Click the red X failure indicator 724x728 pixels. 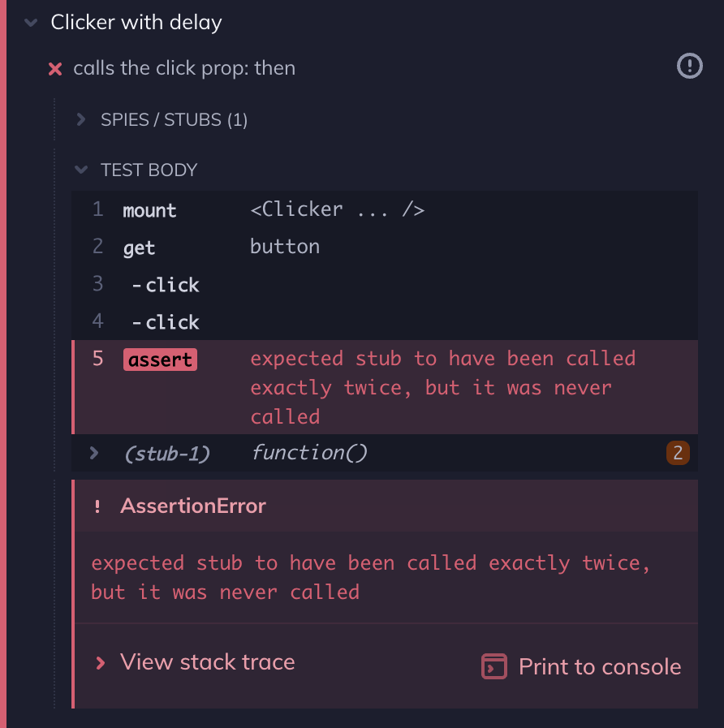point(54,68)
